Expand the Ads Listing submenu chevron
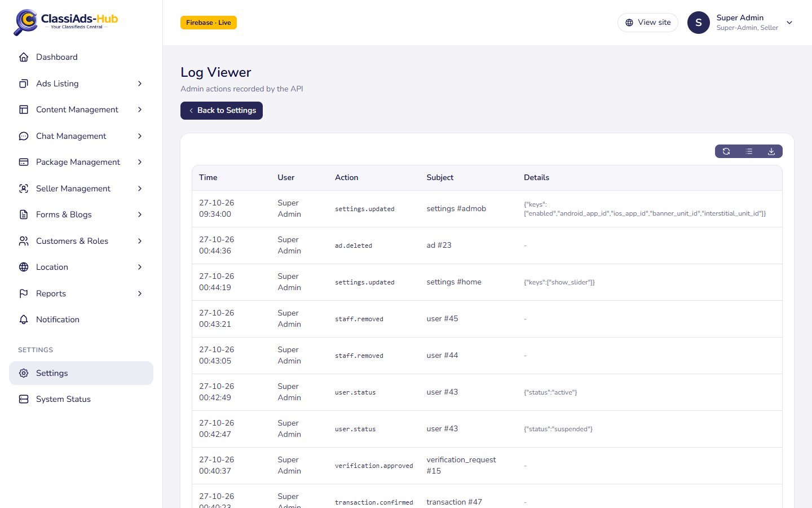Image resolution: width=812 pixels, height=508 pixels. 140,84
